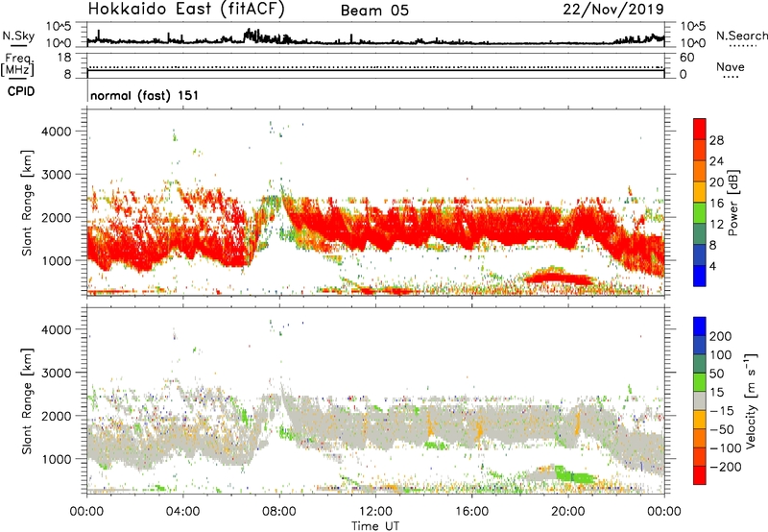The image size is (768, 532).
Task: Click the 'Freq. [MHz]' axis label
Action: [x=18, y=65]
